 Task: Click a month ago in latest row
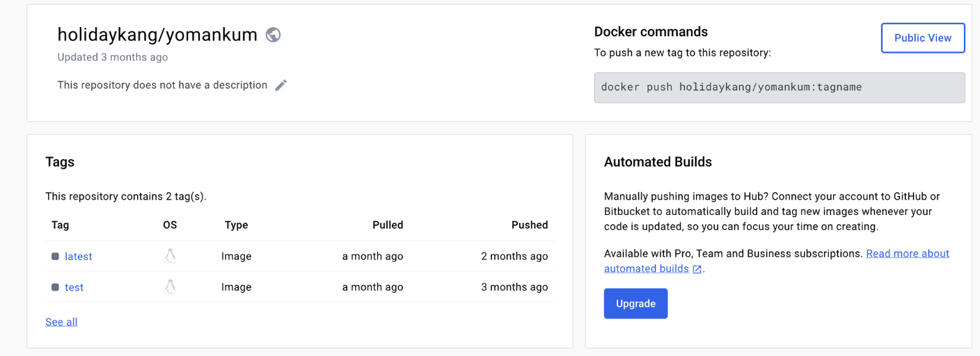373,257
